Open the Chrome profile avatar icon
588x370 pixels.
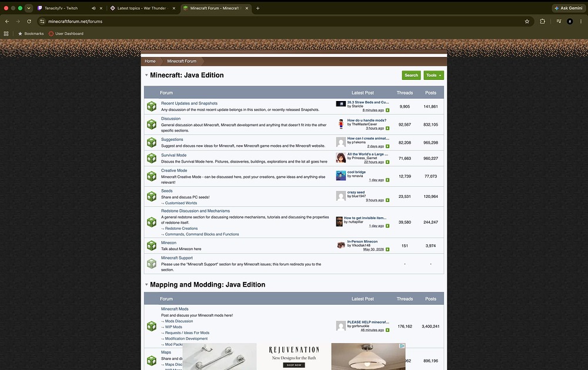pyautogui.click(x=570, y=21)
